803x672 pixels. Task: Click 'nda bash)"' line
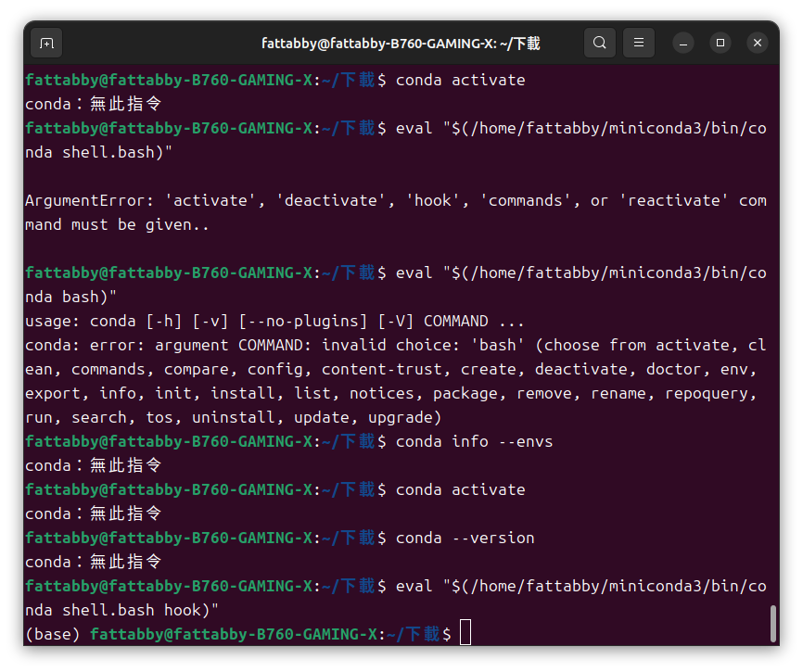70,298
